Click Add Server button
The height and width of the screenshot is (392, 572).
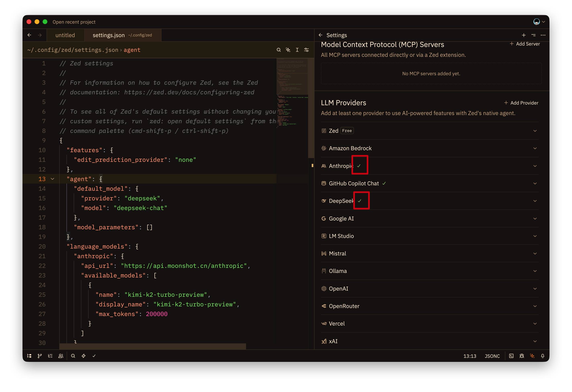pos(525,44)
